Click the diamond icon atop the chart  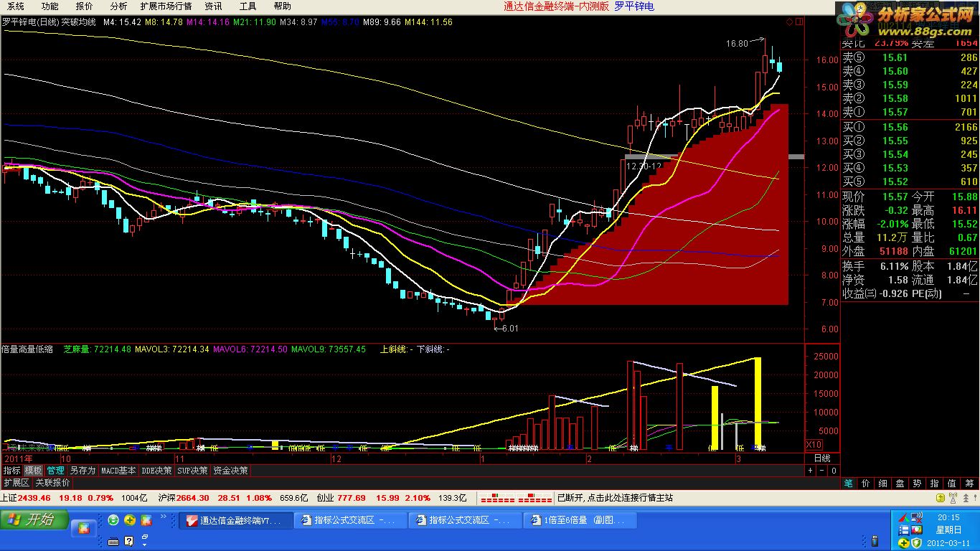point(790,22)
